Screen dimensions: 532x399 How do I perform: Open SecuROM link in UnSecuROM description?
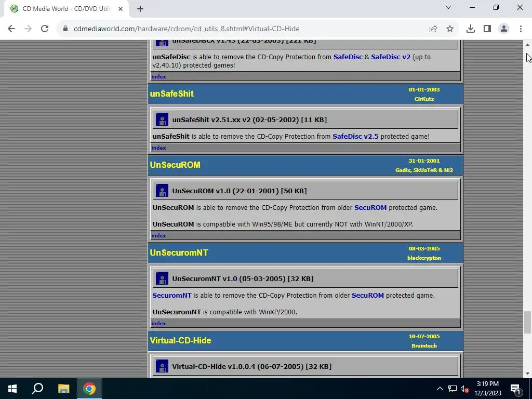pyautogui.click(x=370, y=208)
